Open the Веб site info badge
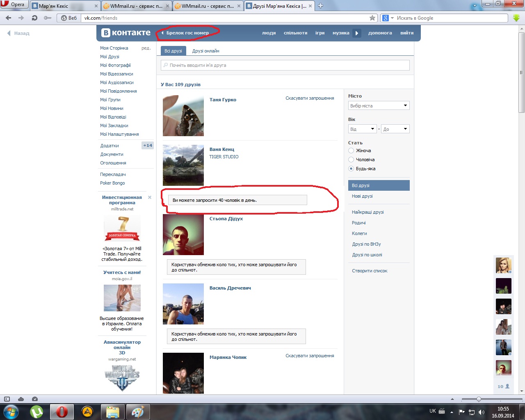This screenshot has height=420, width=525. (69, 18)
